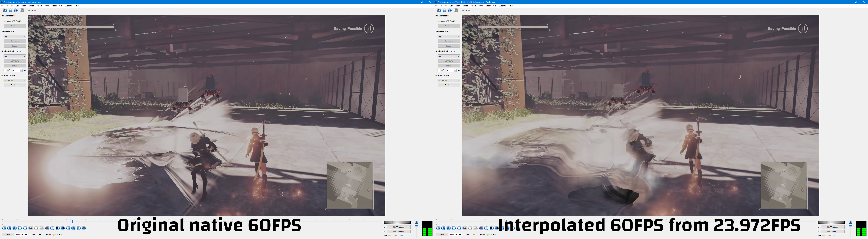Go to previous cut point, left window
868x239 pixels.
point(47,228)
